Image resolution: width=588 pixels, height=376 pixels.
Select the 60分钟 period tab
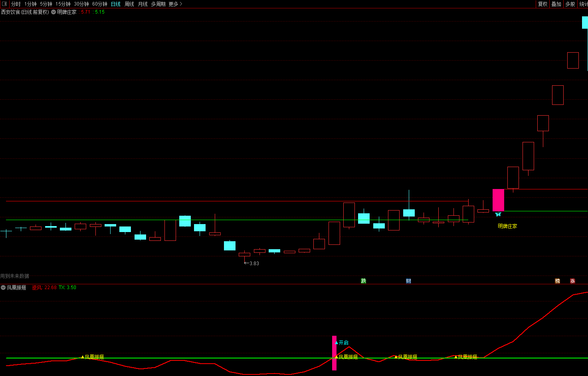coord(100,4)
